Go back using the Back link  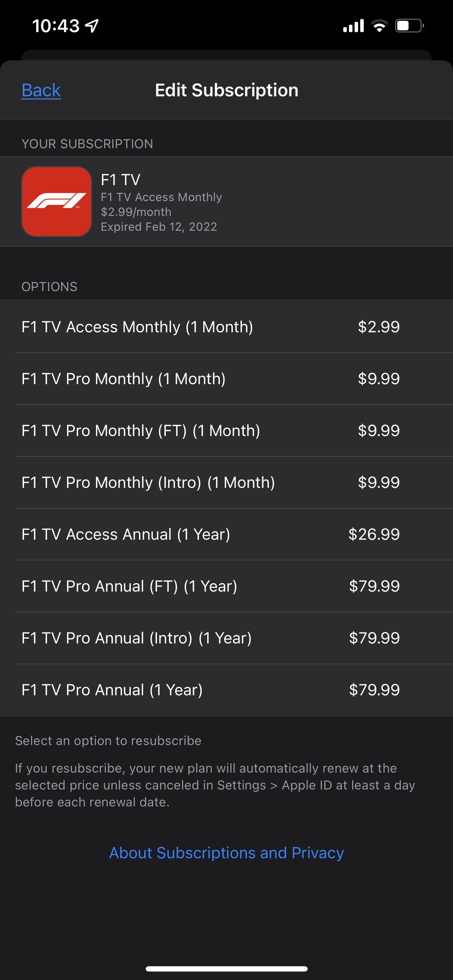click(x=41, y=90)
